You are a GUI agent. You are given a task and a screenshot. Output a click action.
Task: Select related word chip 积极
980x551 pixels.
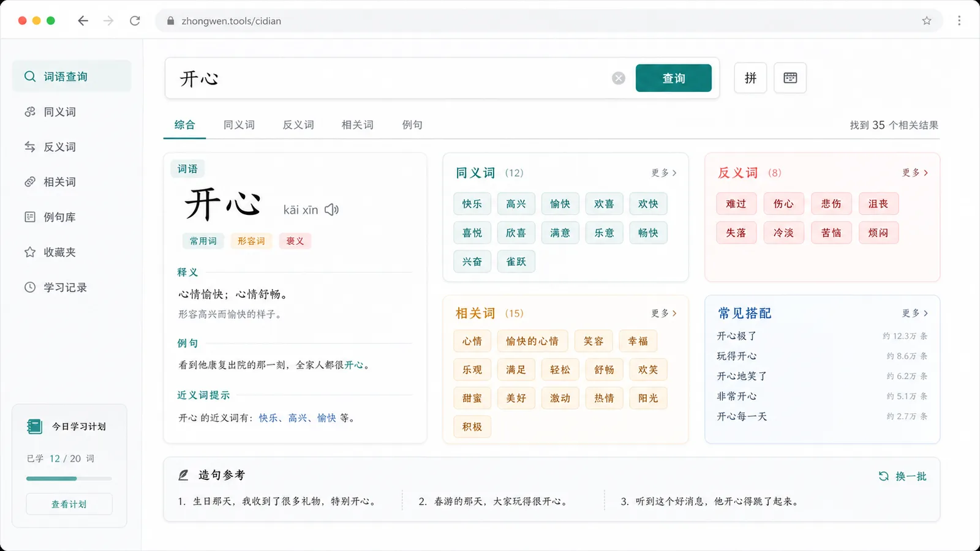pyautogui.click(x=472, y=427)
